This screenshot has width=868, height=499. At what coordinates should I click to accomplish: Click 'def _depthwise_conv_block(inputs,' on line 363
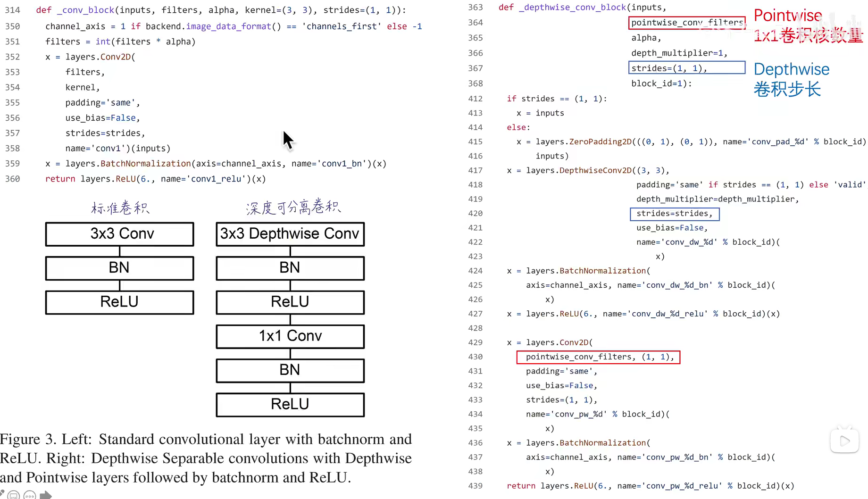tap(583, 7)
